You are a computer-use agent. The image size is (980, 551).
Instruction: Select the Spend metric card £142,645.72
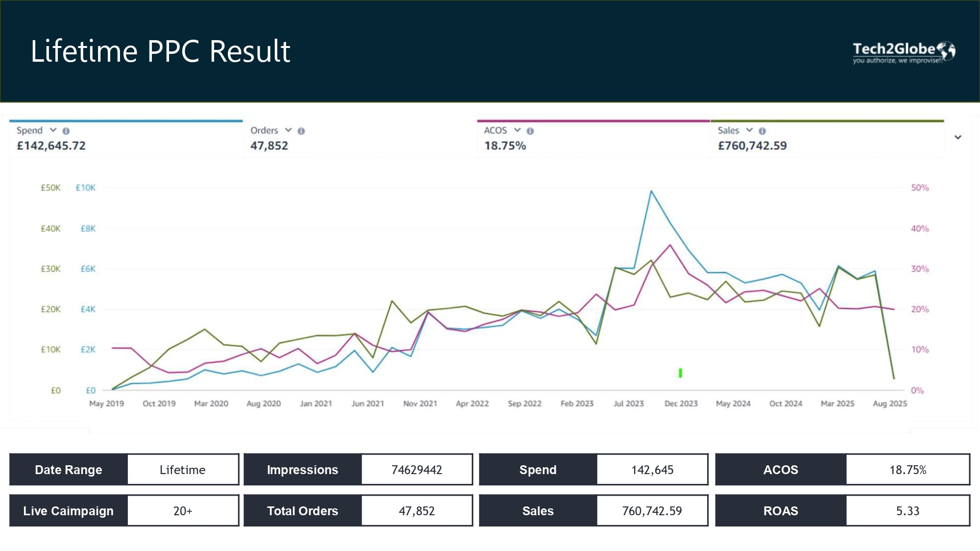point(126,139)
